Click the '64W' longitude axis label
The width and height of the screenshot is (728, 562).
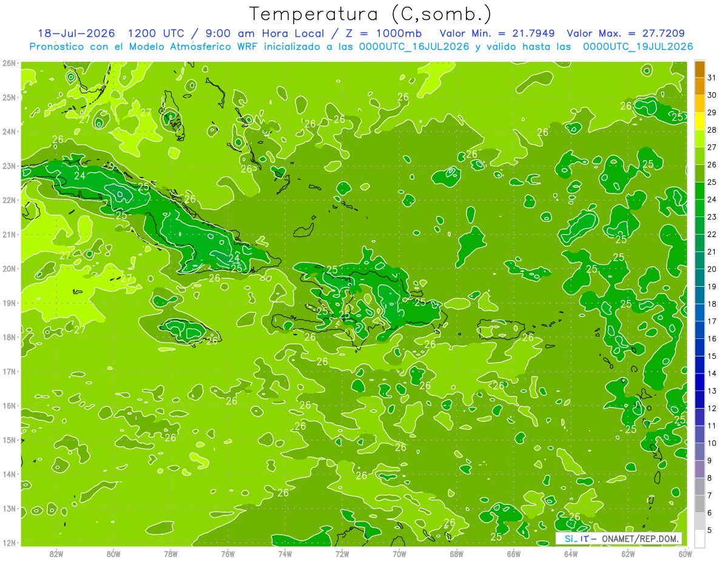[571, 554]
